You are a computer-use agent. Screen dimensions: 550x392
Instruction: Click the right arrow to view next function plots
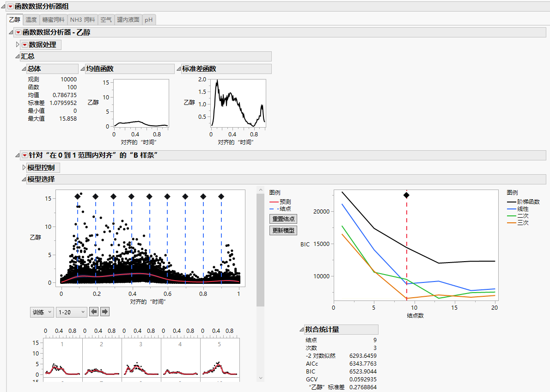tap(104, 312)
